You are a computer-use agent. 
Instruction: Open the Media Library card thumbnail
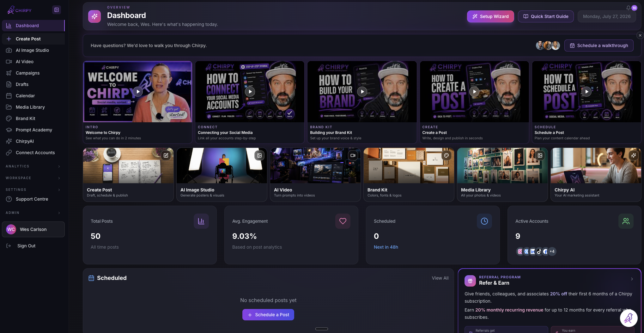point(502,166)
